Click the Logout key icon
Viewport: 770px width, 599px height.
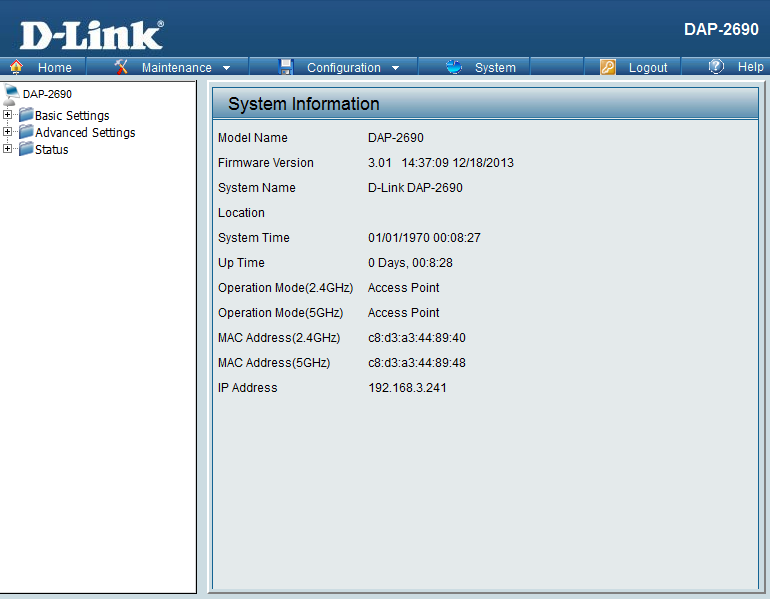(x=607, y=67)
